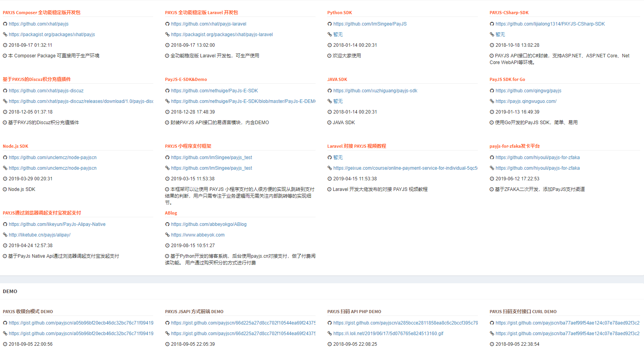The width and height of the screenshot is (644, 354).
Task: Open i.loli.net gif link
Action: 388,334
